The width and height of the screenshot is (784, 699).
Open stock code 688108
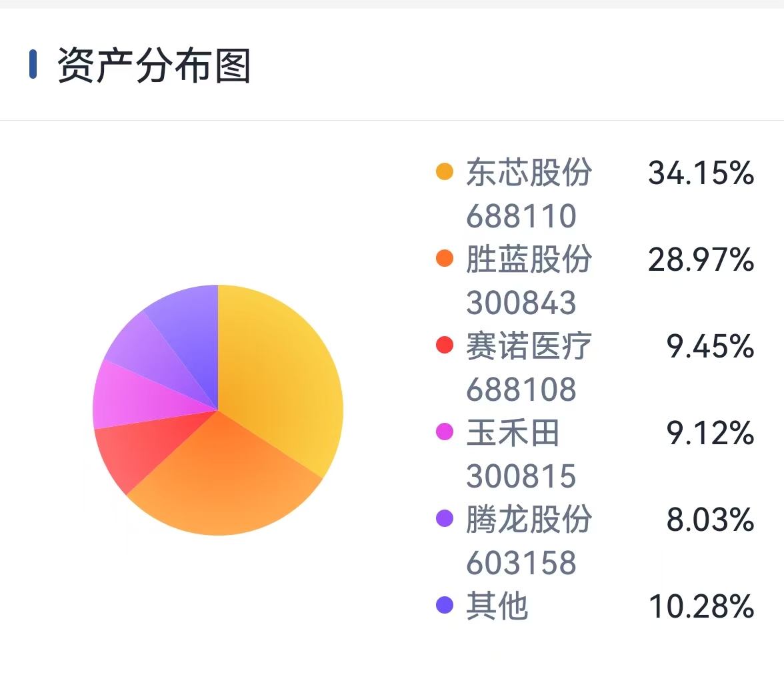click(521, 390)
